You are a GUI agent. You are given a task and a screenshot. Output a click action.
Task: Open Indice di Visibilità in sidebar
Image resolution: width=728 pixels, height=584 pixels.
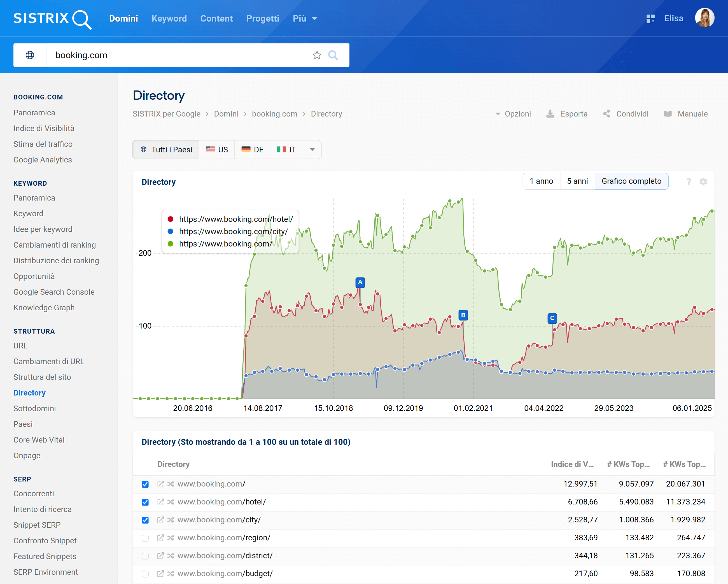pos(44,128)
